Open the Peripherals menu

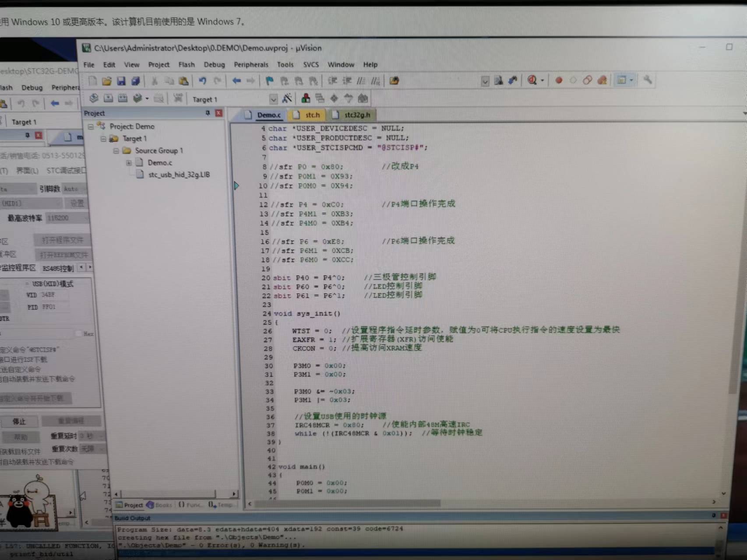[x=251, y=65]
